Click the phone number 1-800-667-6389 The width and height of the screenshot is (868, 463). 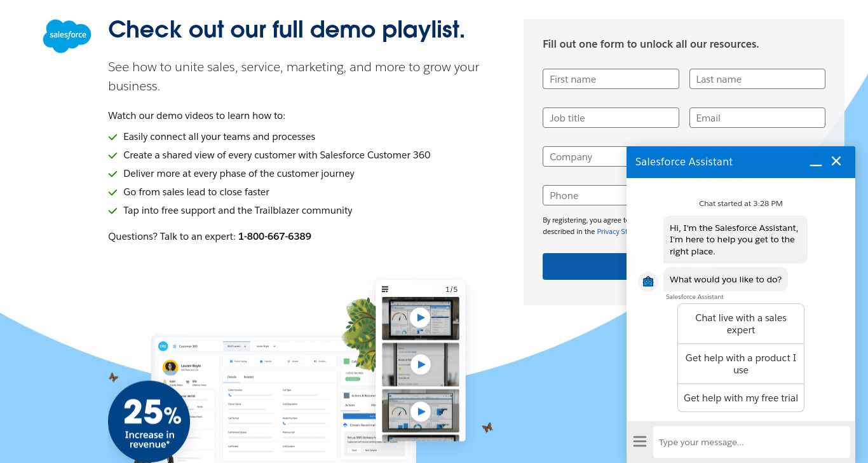tap(275, 237)
